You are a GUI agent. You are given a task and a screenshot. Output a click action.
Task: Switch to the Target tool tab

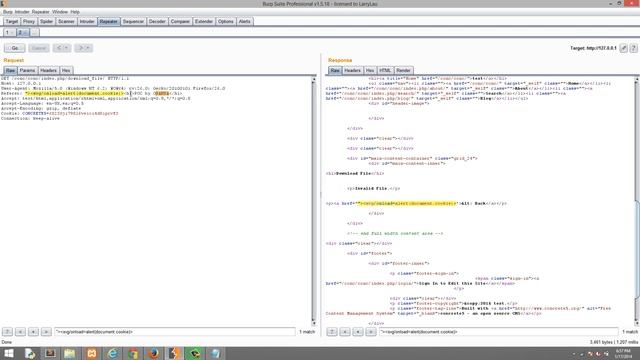pos(11,22)
